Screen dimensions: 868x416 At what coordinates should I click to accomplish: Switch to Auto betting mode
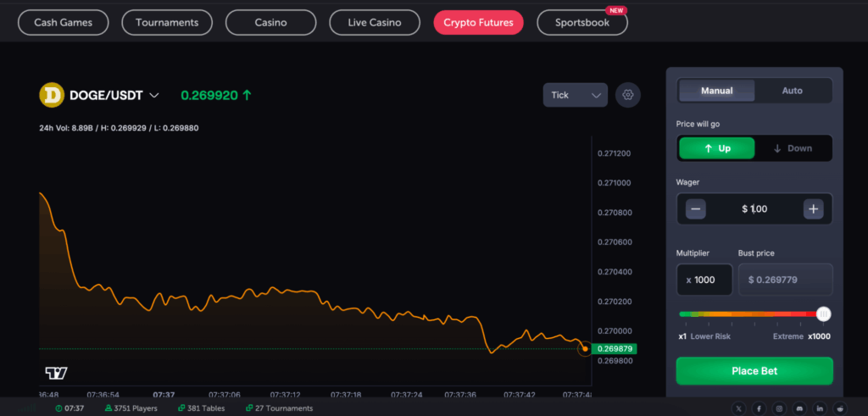click(x=793, y=91)
